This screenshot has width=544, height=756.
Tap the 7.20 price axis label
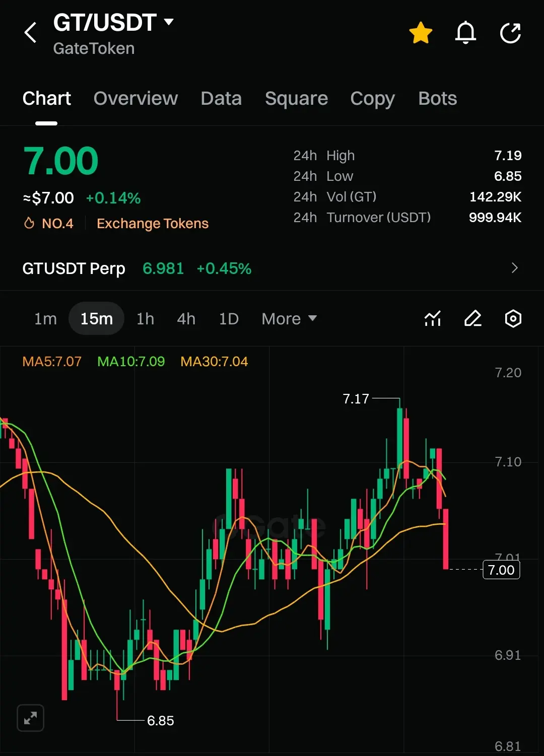click(508, 373)
